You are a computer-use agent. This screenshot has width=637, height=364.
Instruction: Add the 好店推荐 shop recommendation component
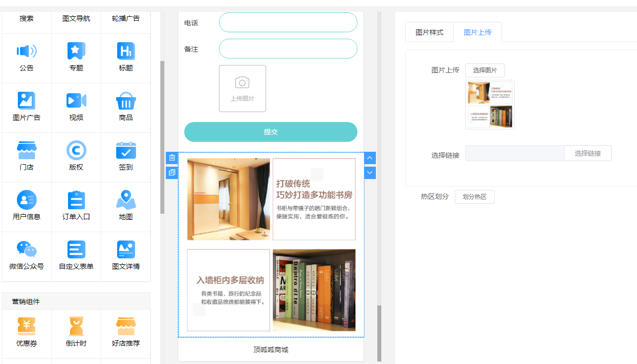click(126, 333)
